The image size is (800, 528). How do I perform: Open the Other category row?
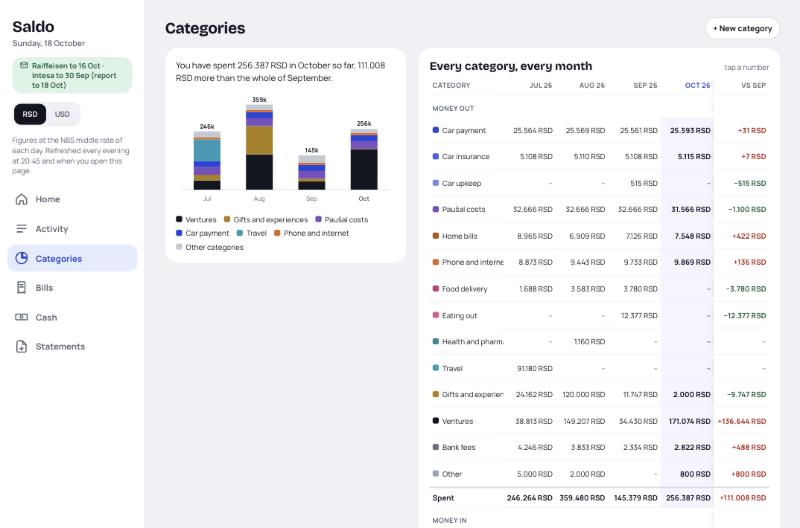599,474
